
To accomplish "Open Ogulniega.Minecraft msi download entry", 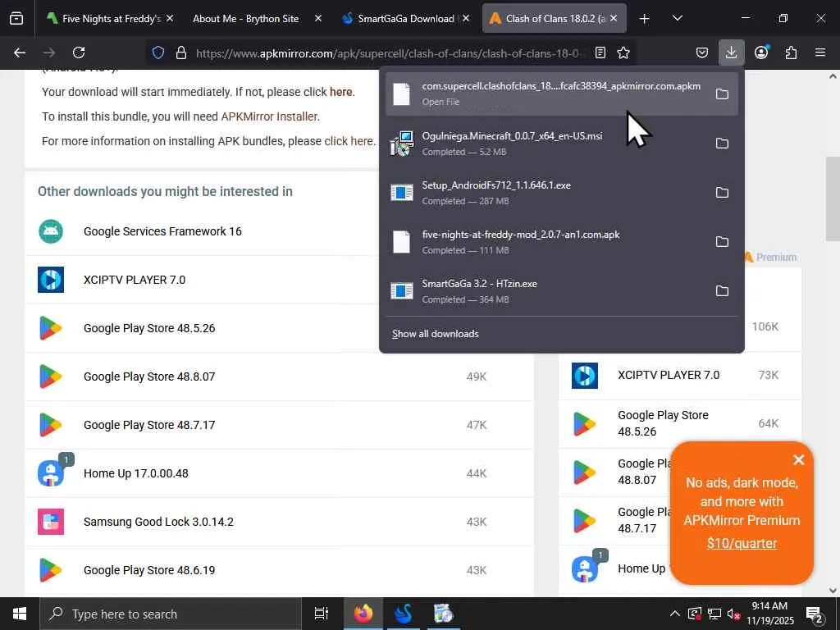I will click(546, 143).
